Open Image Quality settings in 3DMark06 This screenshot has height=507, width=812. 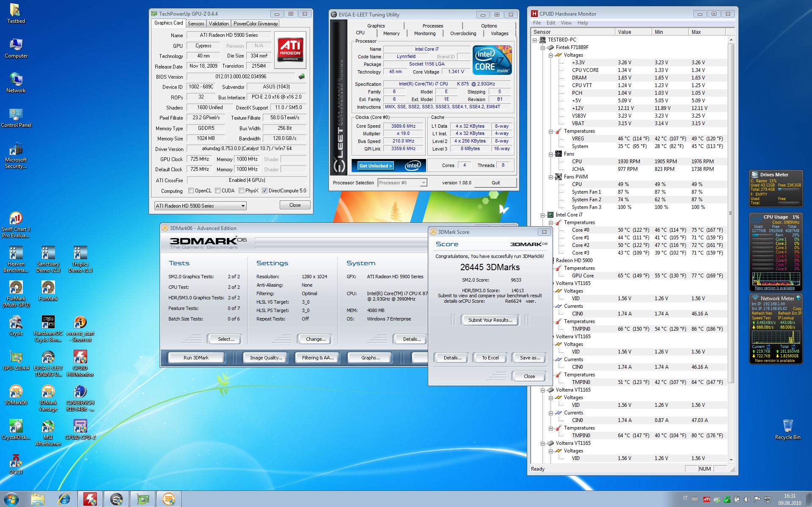pos(266,358)
